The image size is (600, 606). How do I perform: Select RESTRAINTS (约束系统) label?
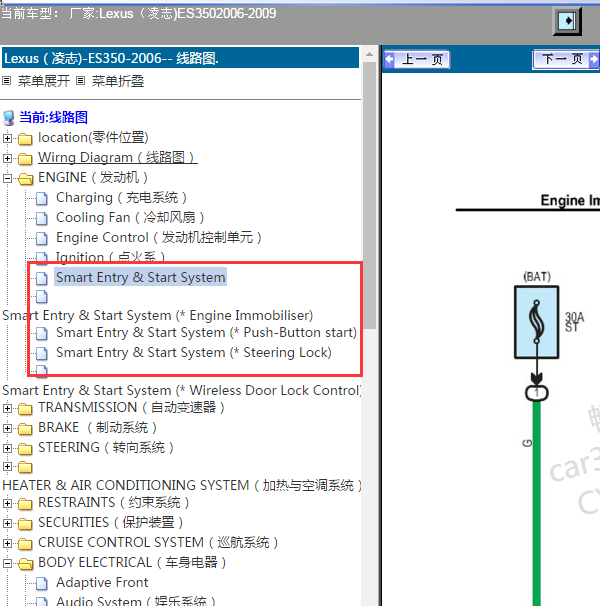[x=114, y=503]
